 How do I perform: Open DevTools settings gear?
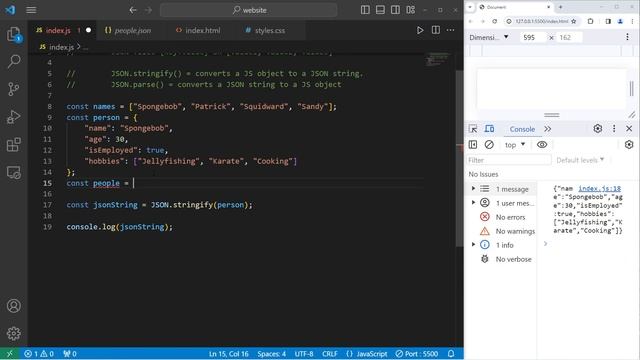coord(598,129)
